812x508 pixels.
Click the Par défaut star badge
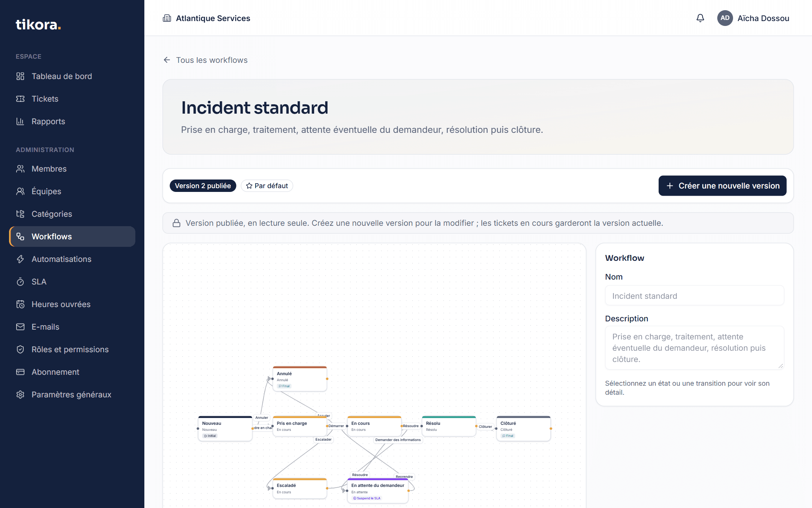(267, 186)
